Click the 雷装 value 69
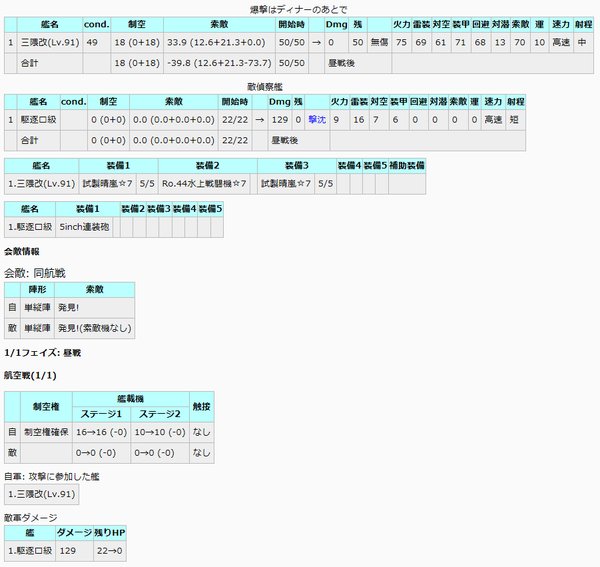This screenshot has width=600, height=567. [421, 42]
